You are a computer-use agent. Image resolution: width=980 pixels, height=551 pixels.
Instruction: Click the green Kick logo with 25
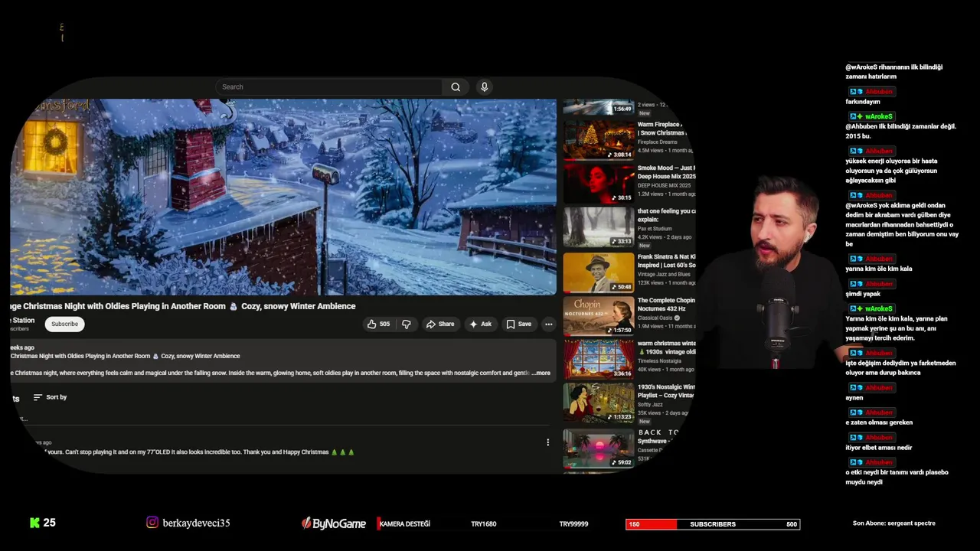(x=42, y=523)
